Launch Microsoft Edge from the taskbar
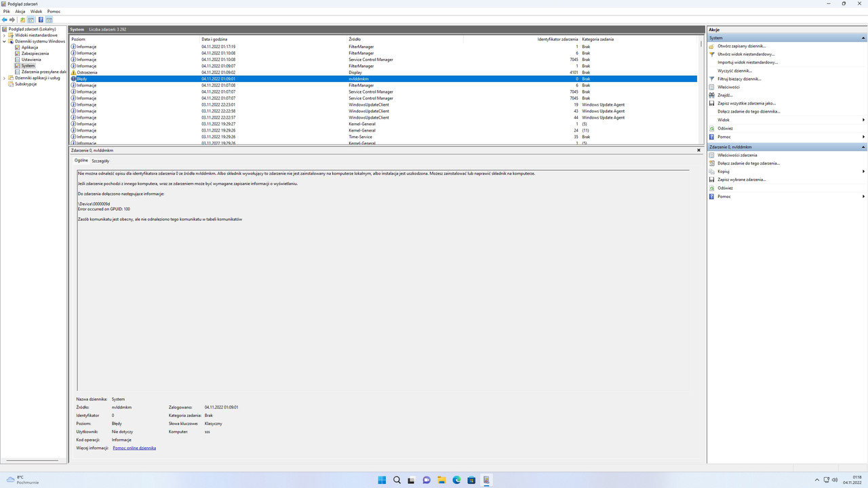 (456, 480)
